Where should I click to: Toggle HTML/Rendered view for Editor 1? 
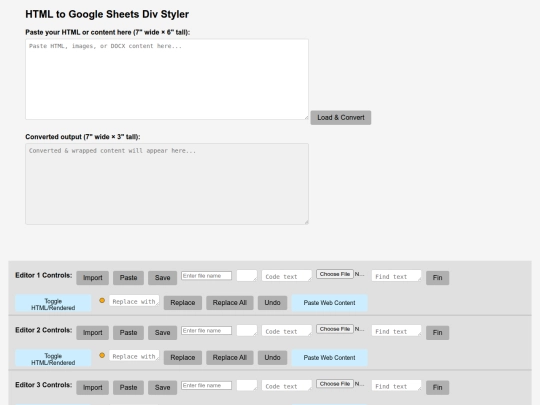53,303
